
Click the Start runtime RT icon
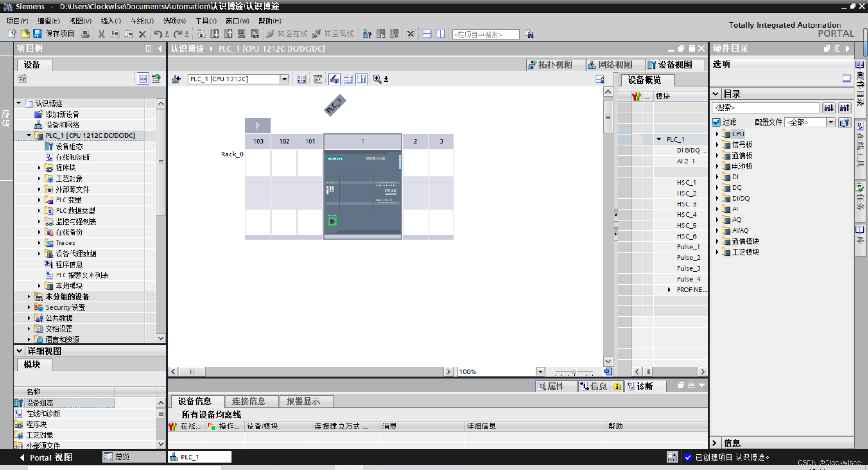coord(255,34)
